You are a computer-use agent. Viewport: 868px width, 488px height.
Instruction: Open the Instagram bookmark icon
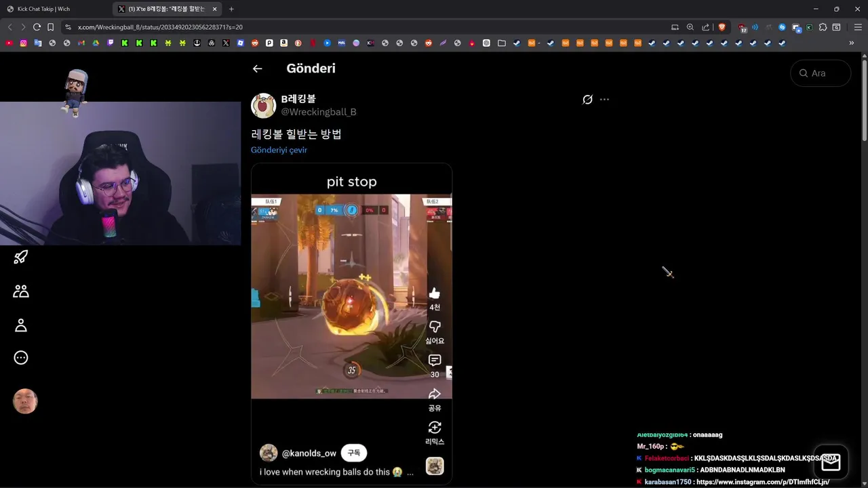click(23, 43)
